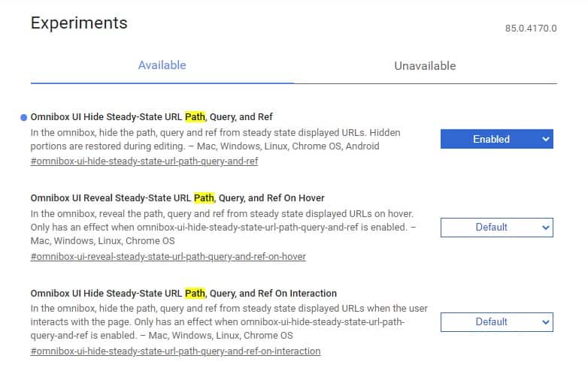
Task: Click highlighted Path in Hide On Interaction title
Action: point(195,293)
